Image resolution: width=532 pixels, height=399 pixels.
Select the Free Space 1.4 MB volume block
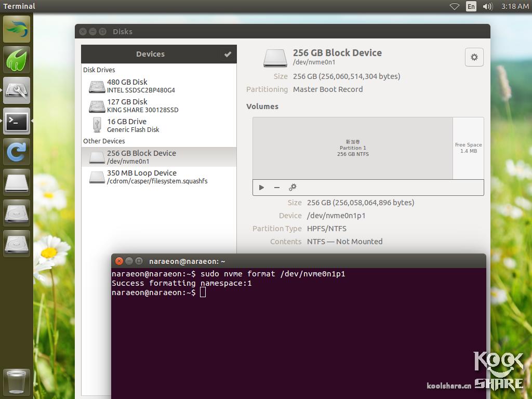click(x=468, y=148)
